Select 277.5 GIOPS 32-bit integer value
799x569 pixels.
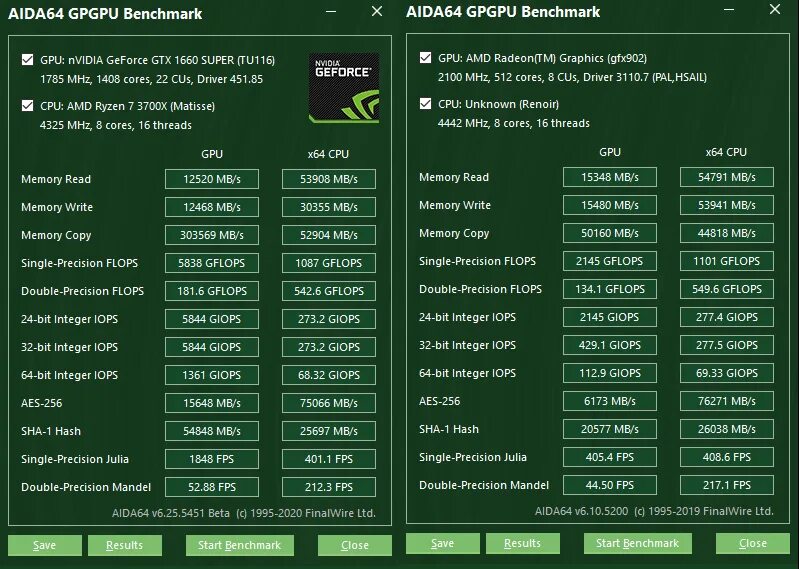pos(727,345)
